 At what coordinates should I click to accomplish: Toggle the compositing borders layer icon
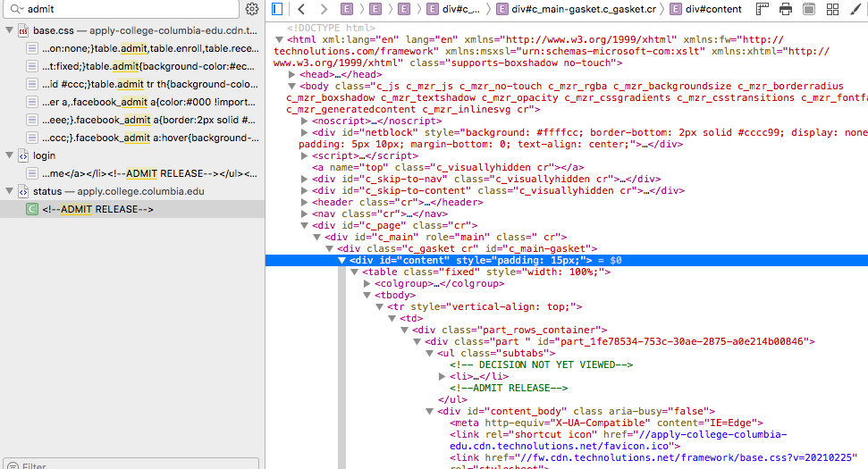(809, 9)
